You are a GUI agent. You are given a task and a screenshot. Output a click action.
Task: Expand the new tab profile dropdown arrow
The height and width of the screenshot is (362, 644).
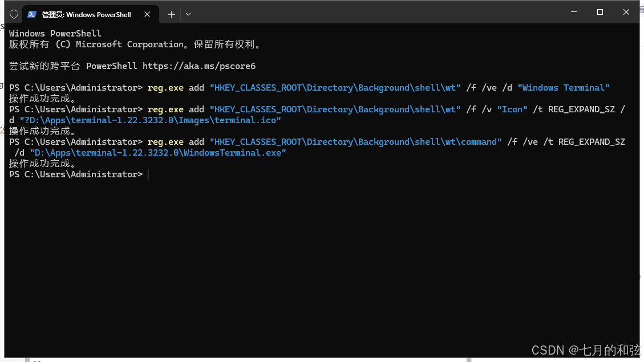(x=188, y=14)
